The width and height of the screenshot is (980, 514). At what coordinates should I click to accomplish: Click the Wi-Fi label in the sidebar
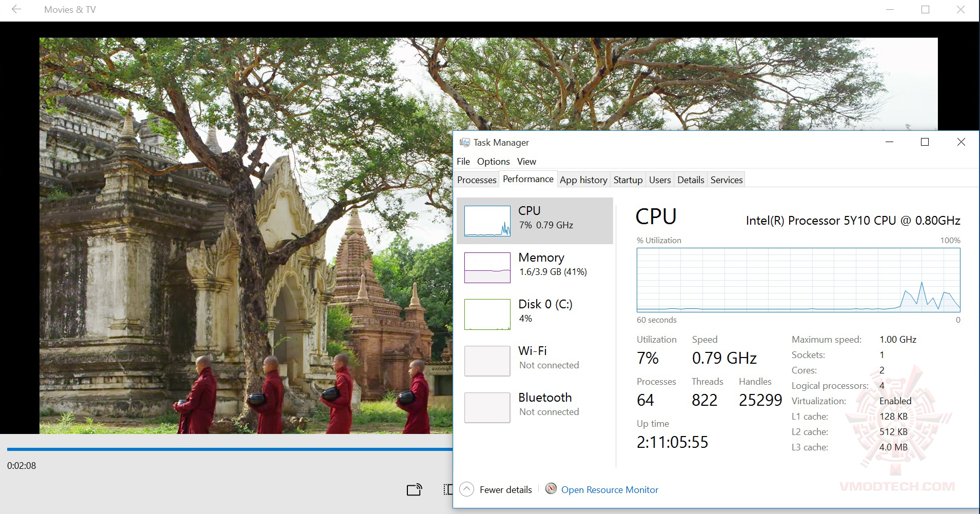[533, 351]
